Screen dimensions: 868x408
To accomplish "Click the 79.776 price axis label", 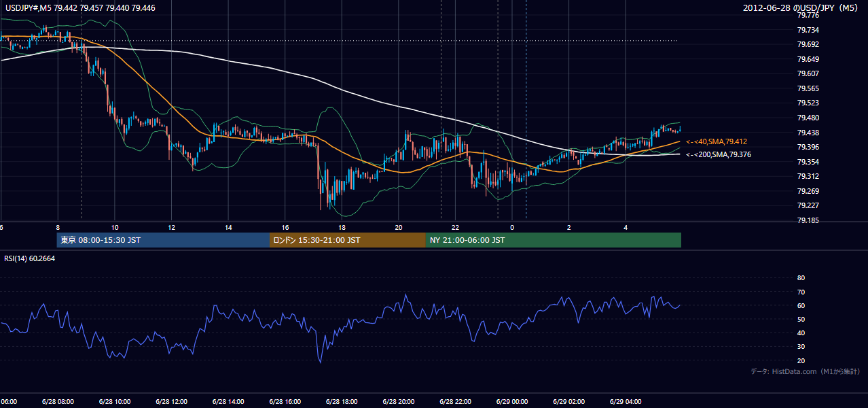I will pyautogui.click(x=807, y=15).
